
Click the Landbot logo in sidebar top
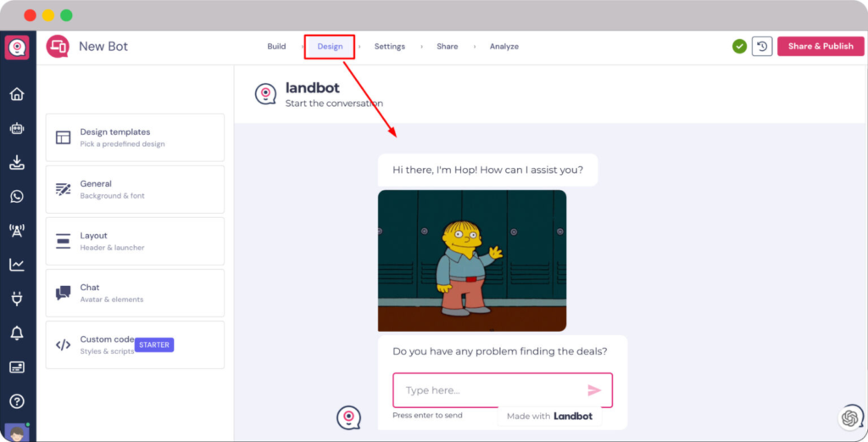coord(17,47)
